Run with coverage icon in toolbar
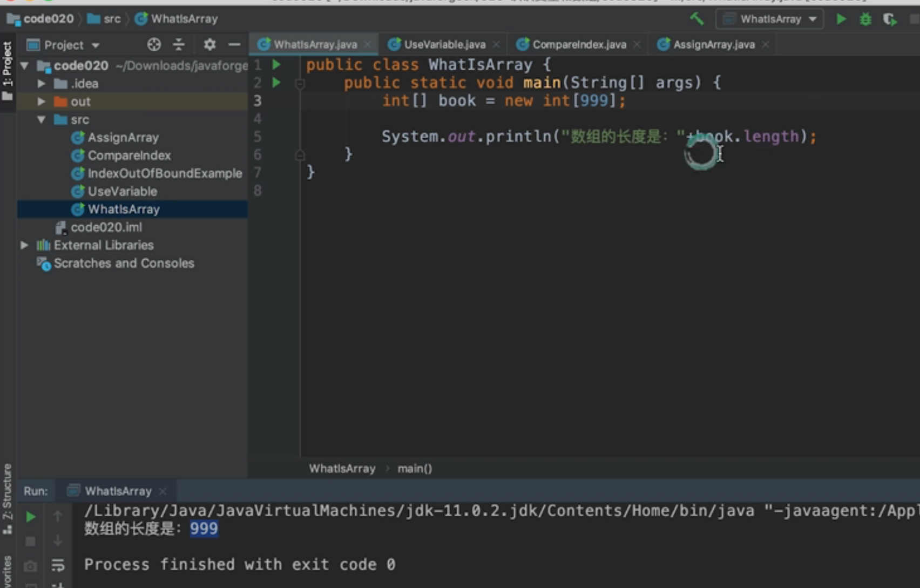The width and height of the screenshot is (920, 588). [890, 19]
